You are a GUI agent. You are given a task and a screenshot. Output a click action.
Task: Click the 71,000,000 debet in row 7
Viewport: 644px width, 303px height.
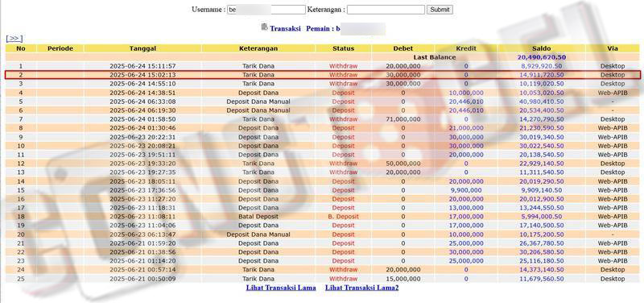403,119
